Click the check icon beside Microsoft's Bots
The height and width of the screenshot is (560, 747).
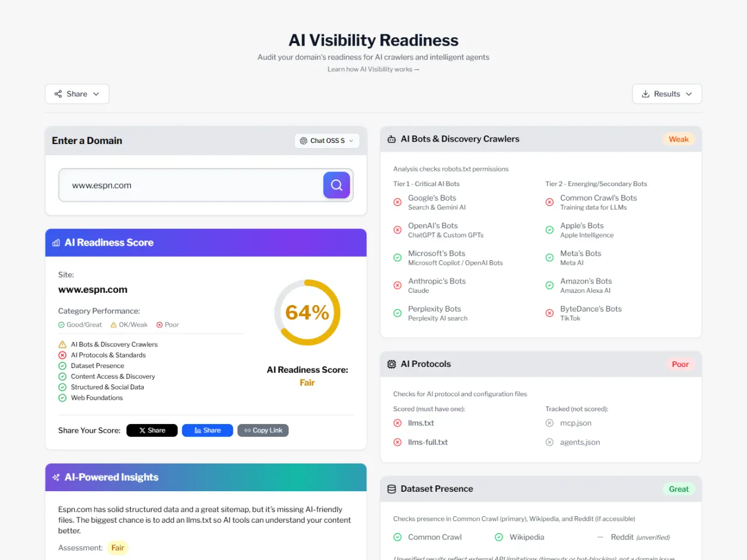[397, 258]
